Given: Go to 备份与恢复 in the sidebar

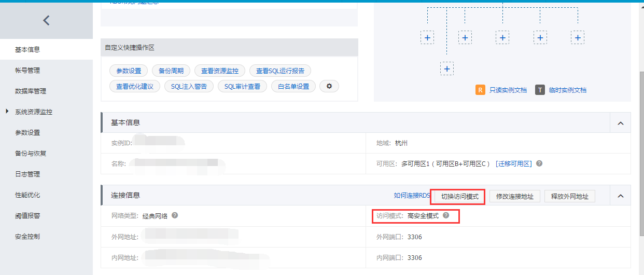Looking at the screenshot, I should pyautogui.click(x=31, y=154).
